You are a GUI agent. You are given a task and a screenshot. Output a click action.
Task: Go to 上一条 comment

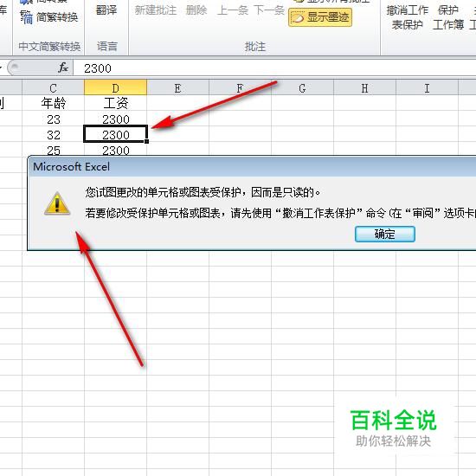click(233, 10)
